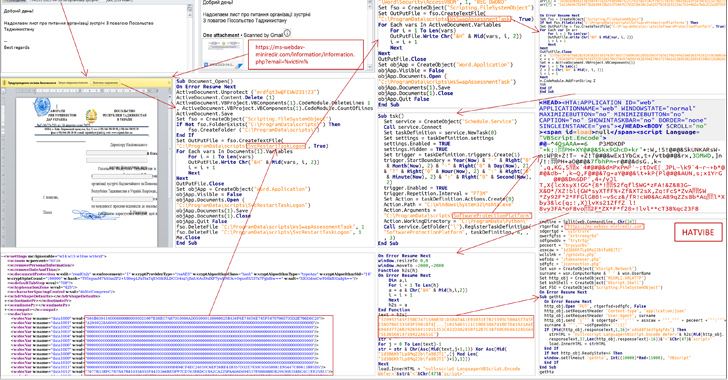
Task: Click the Tajikistan embassy emblem in the document
Action: coord(91,115)
